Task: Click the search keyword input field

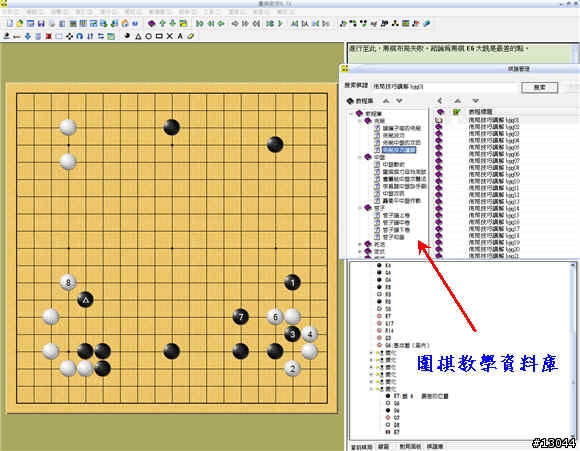Action: [x=445, y=87]
